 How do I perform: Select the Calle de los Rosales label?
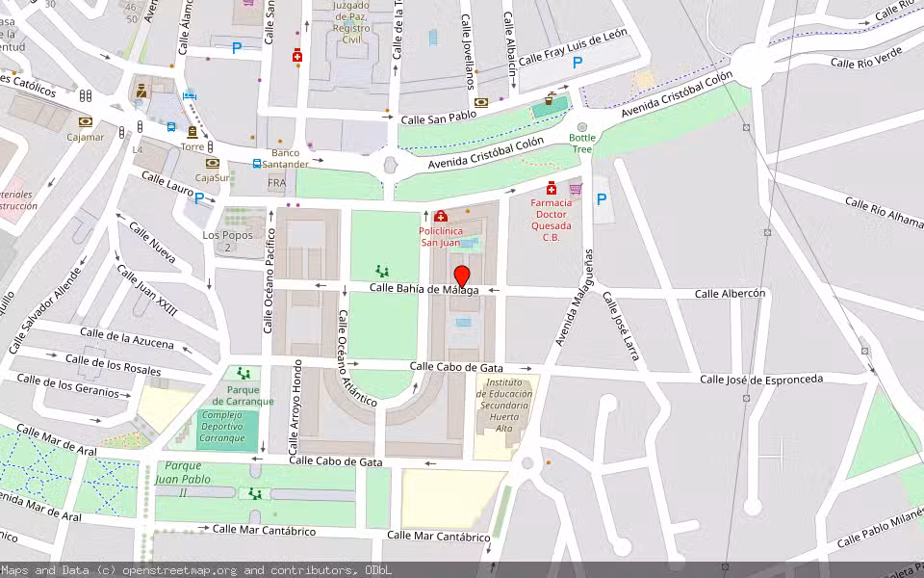[114, 365]
